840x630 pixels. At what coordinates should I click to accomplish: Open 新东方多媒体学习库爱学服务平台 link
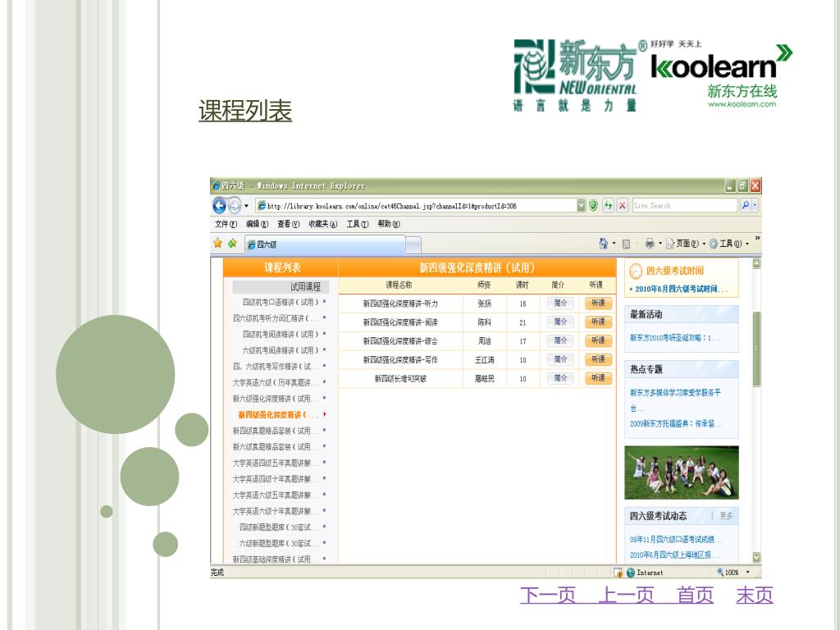click(x=675, y=400)
